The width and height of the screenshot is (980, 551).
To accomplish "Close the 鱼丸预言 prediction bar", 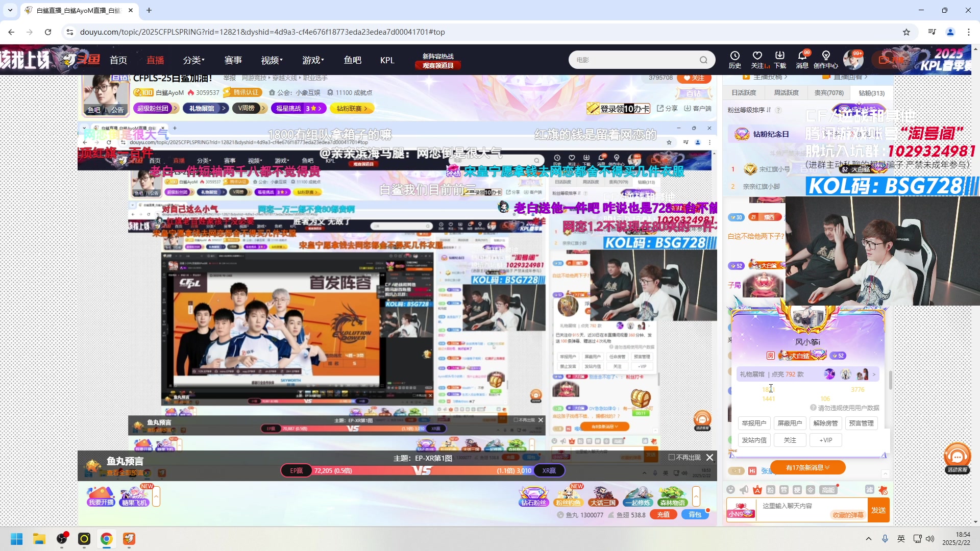I will tap(709, 458).
